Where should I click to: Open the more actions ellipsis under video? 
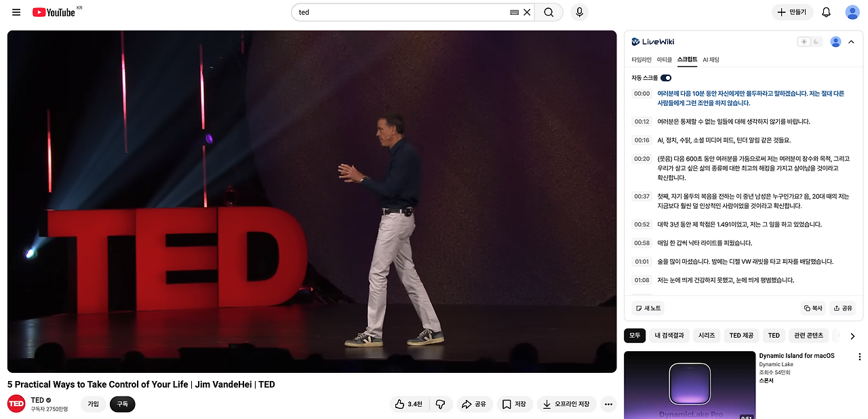[x=609, y=405]
